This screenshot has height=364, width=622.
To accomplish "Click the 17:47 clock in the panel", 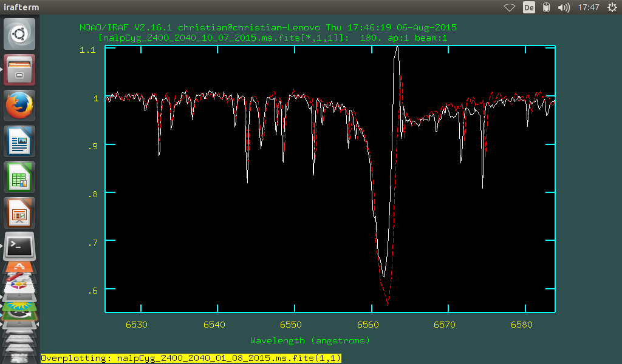I will (589, 7).
